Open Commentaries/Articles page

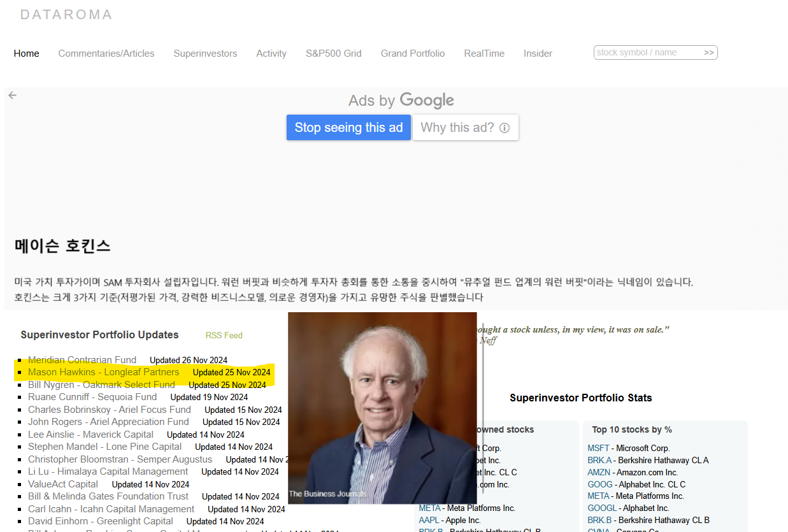[106, 54]
